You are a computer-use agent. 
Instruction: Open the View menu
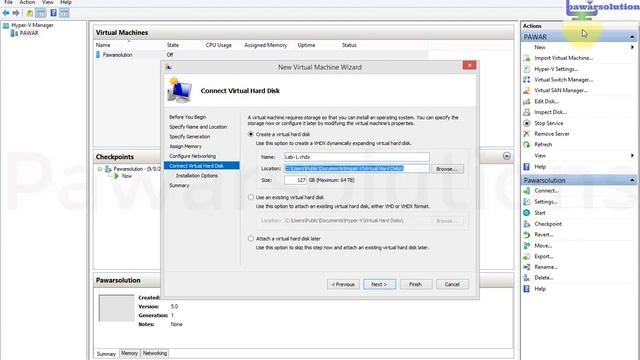[48, 2]
